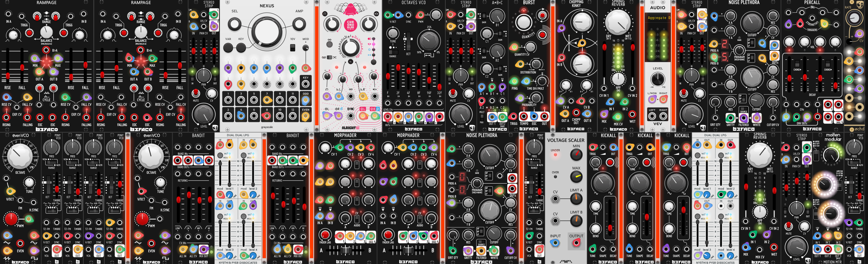The height and width of the screenshot is (264, 868).
Task: Click the EVEN output jack on Nexus
Action: click(305, 116)
